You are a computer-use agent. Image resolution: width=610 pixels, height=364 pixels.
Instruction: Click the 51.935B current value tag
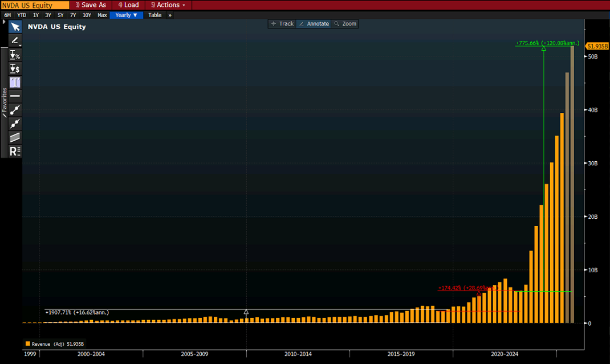(597, 46)
